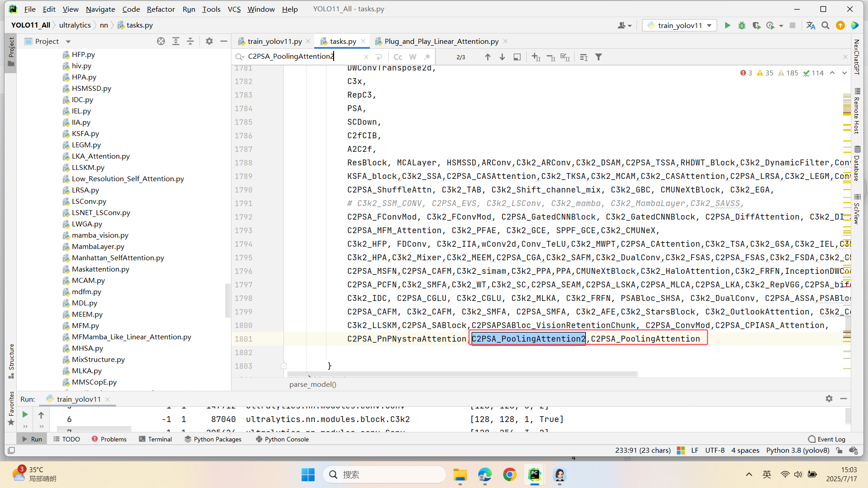
Task: Close the find bar
Action: point(845,57)
